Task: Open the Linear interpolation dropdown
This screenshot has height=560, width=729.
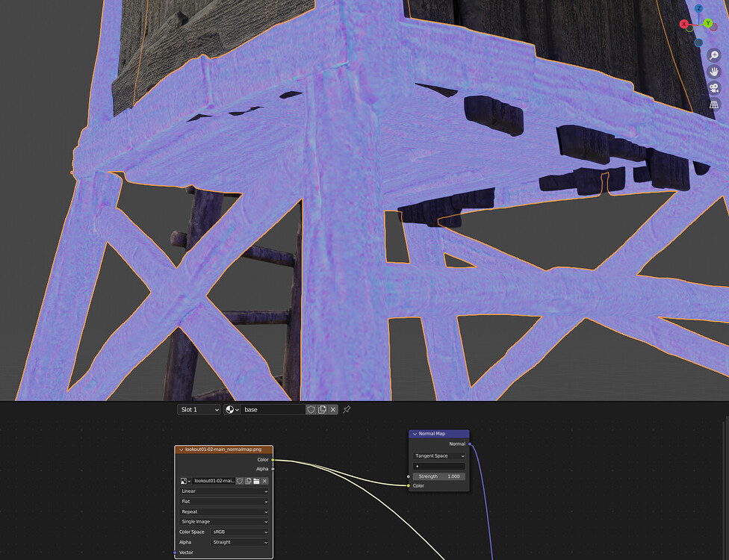Action: (224, 491)
